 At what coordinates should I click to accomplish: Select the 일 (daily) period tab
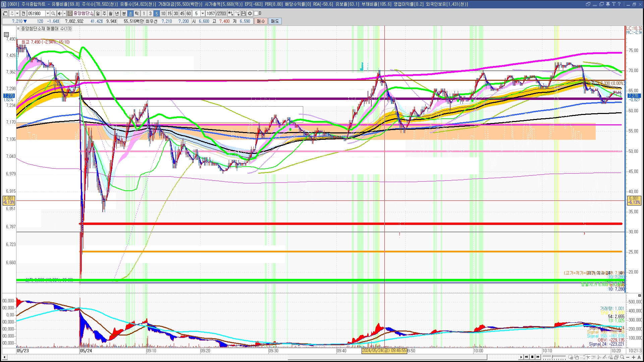pos(98,13)
